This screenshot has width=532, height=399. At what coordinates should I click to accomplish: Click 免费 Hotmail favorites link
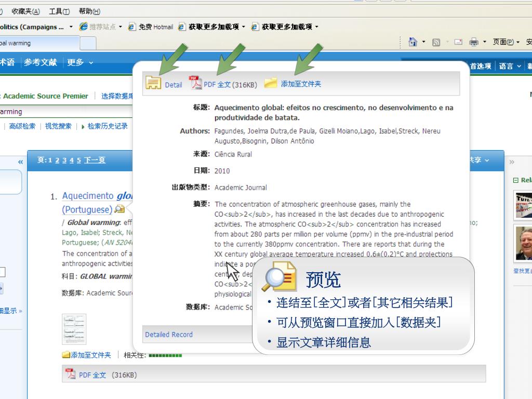point(156,27)
